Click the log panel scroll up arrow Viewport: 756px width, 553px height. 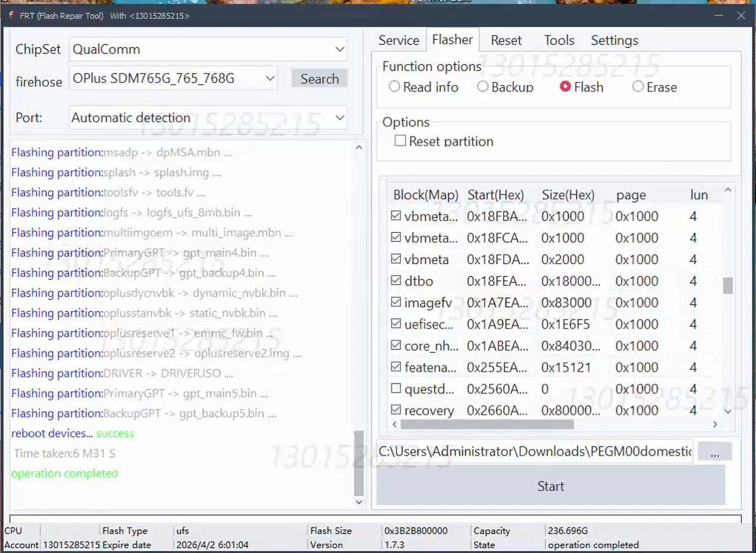(x=359, y=147)
